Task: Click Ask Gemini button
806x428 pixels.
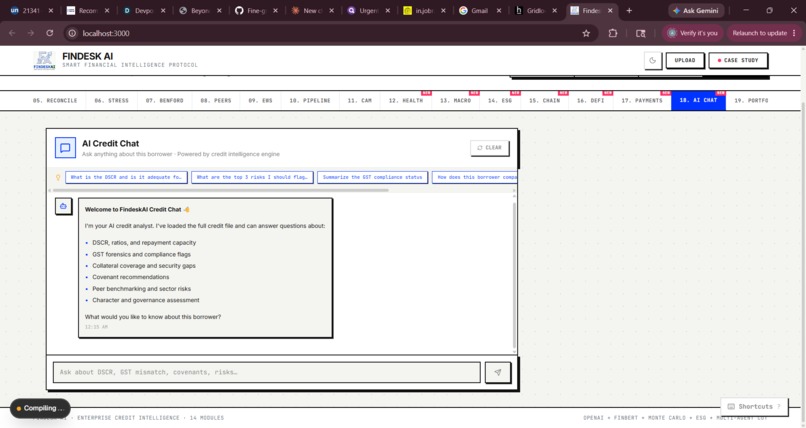Action: 696,10
